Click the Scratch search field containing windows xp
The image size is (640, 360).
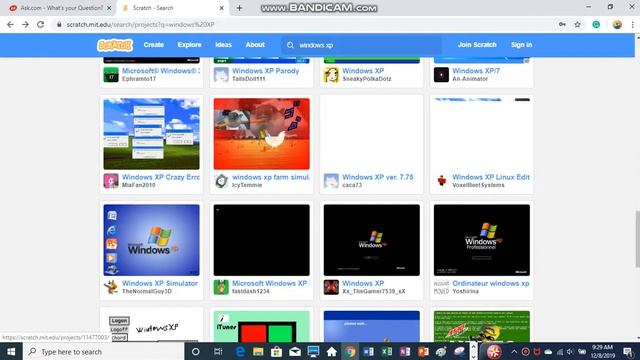pos(361,45)
